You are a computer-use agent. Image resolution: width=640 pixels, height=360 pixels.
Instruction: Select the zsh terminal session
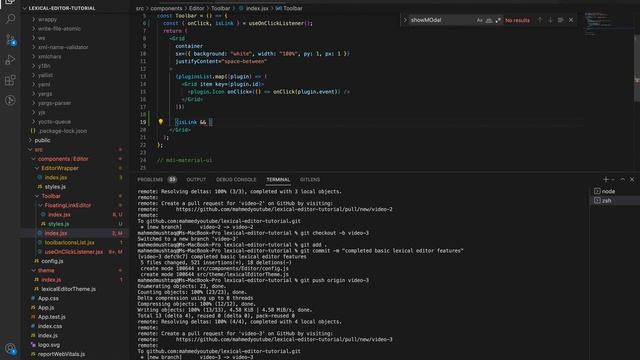[614, 200]
